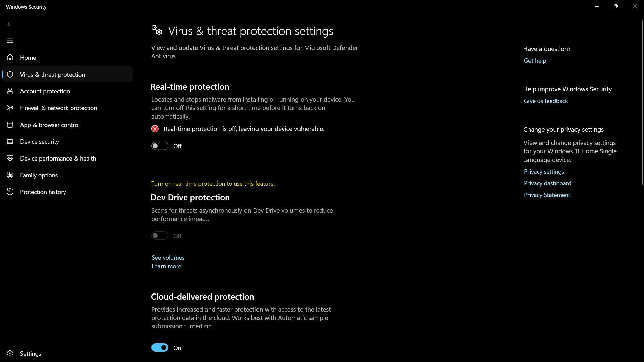Image resolution: width=644 pixels, height=362 pixels.
Task: Click the Firewall & network antenna icon
Action: click(x=10, y=108)
